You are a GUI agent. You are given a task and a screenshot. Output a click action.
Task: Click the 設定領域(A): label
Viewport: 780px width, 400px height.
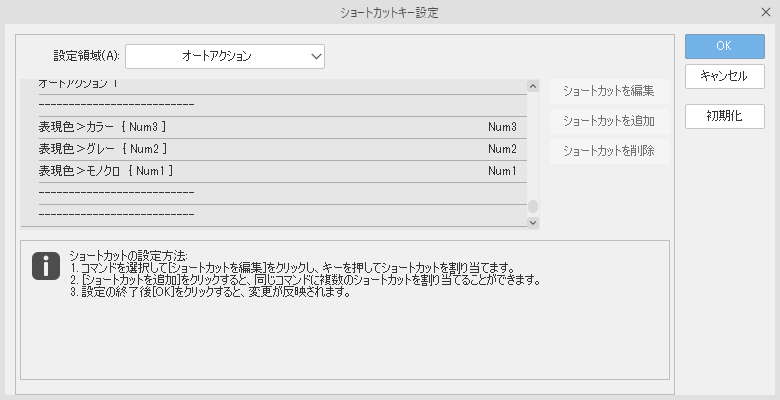85,56
